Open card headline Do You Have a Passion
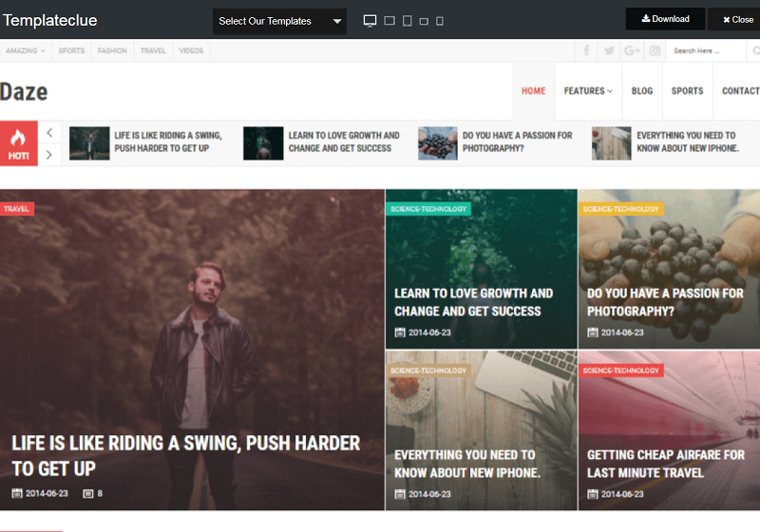Screen dimensions: 760x532 coord(665,302)
